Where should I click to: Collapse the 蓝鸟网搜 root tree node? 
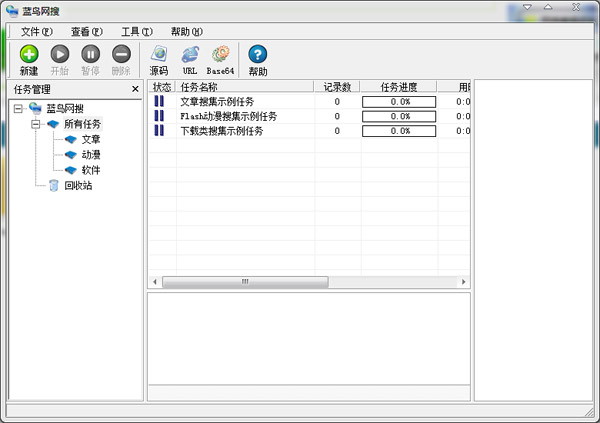tap(18, 109)
